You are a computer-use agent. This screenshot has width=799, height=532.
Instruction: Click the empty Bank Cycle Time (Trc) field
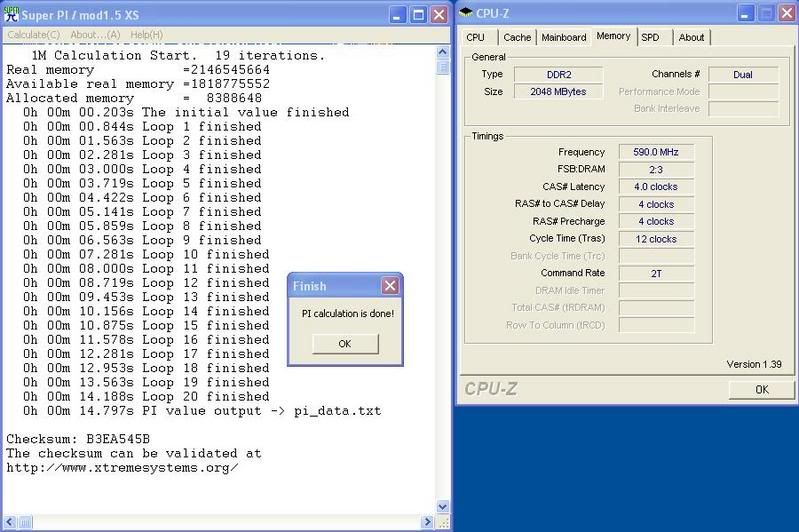(656, 256)
